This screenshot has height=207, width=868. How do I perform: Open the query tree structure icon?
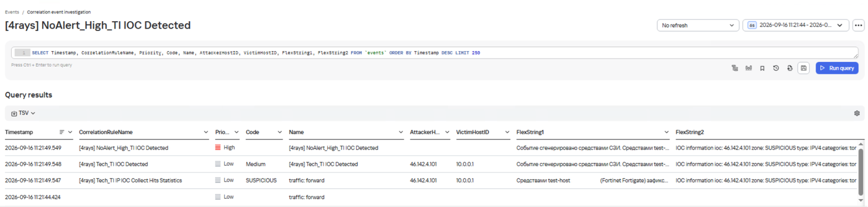[x=734, y=68]
